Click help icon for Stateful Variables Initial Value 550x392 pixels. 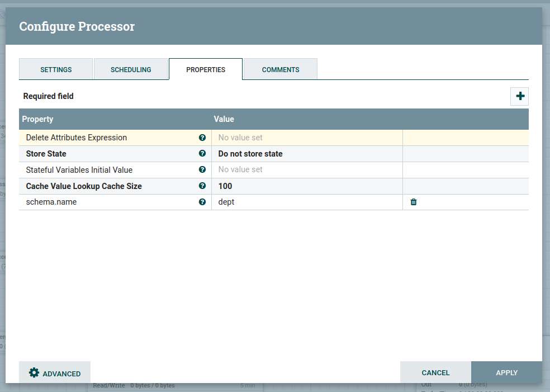[x=202, y=170]
